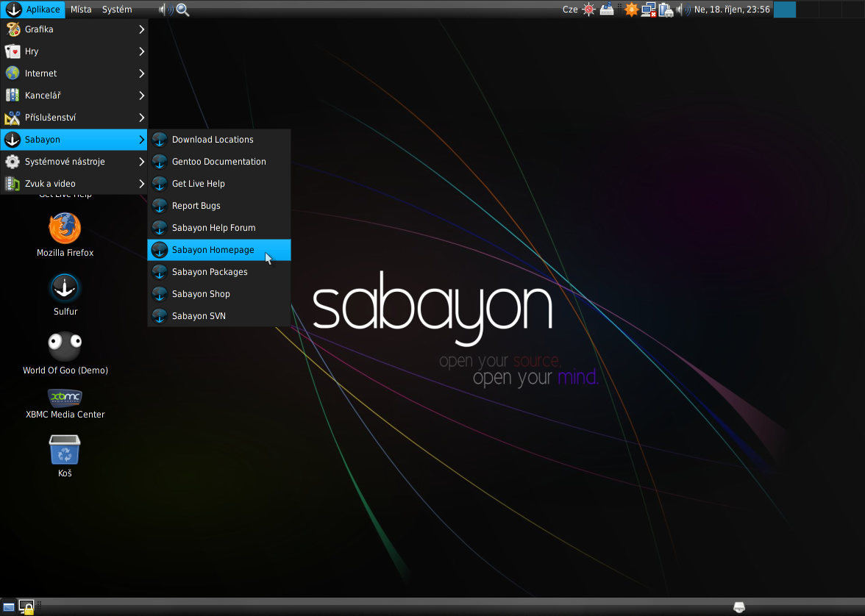Switch to the second workspace in the switcher

808,10
